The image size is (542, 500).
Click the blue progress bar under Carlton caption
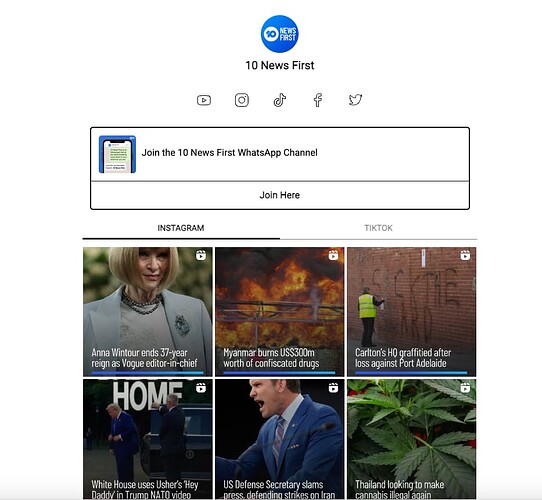[x=411, y=373]
